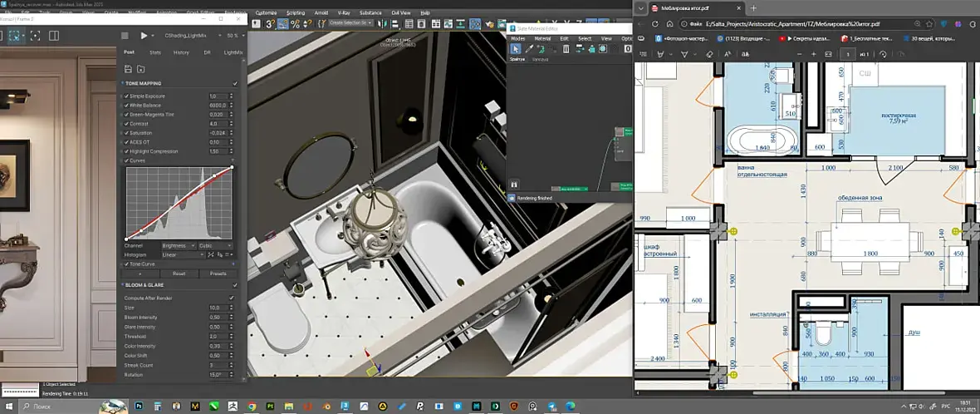The image size is (980, 414).
Task: Toggle the Simple Exposure checkbox
Action: (125, 96)
